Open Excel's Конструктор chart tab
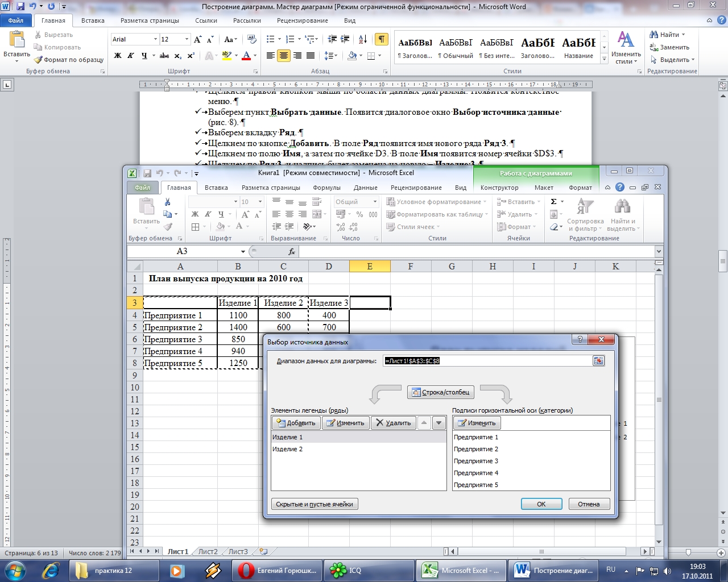The image size is (728, 582). coord(499,188)
